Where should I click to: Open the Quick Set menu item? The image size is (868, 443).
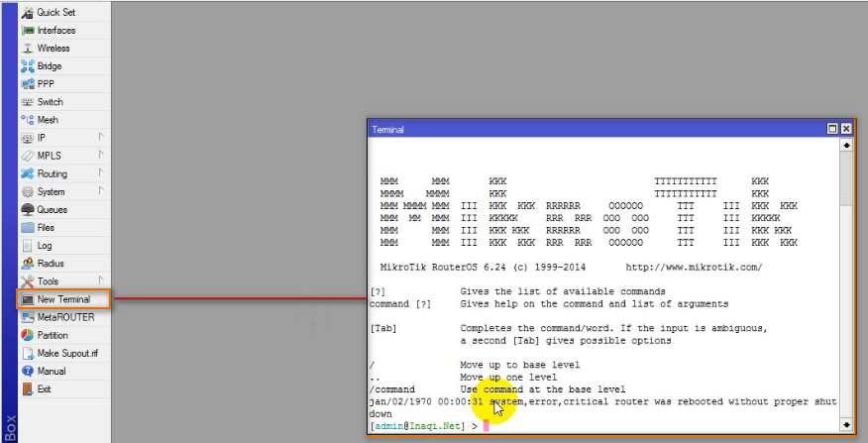tap(55, 12)
